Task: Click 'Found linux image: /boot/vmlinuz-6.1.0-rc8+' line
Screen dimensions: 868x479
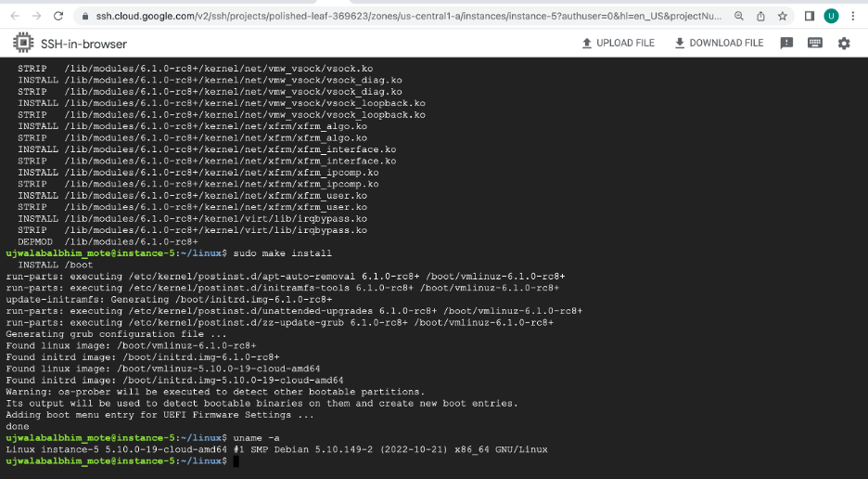Action: pos(131,345)
